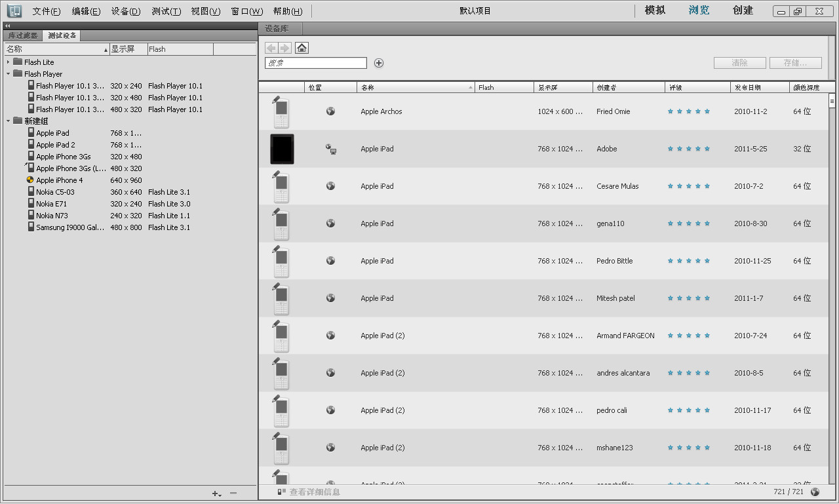Set star rating for Apple Archos row
This screenshot has height=504, width=839.
688,111
